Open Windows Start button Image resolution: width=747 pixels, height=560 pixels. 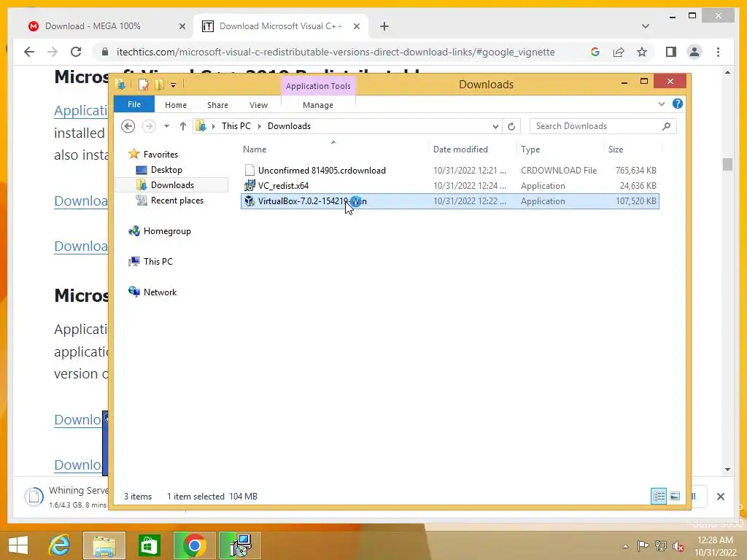click(18, 545)
